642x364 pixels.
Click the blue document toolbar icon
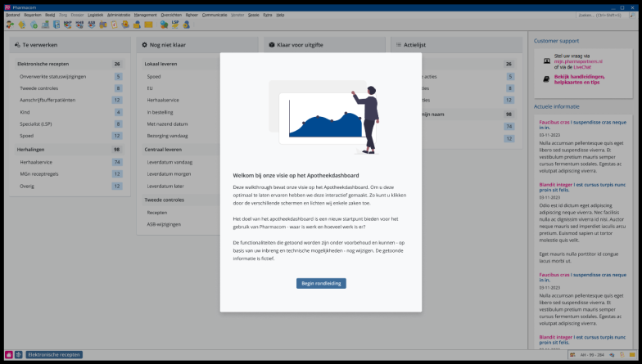57,25
